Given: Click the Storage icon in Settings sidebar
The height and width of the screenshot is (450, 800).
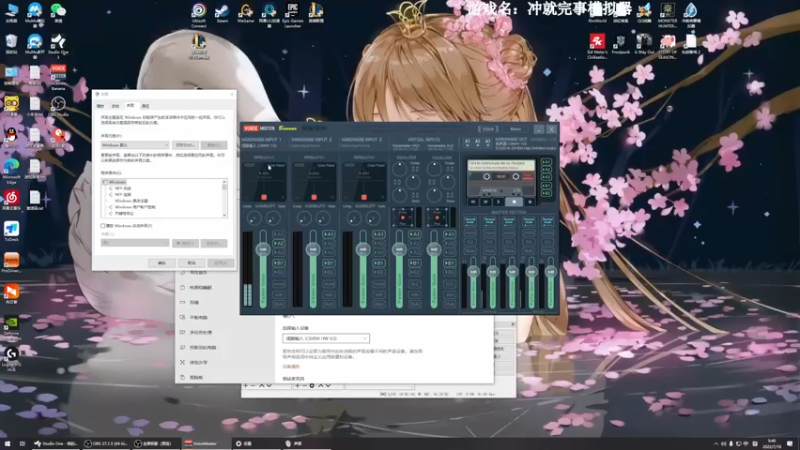Looking at the screenshot, I should point(183,303).
